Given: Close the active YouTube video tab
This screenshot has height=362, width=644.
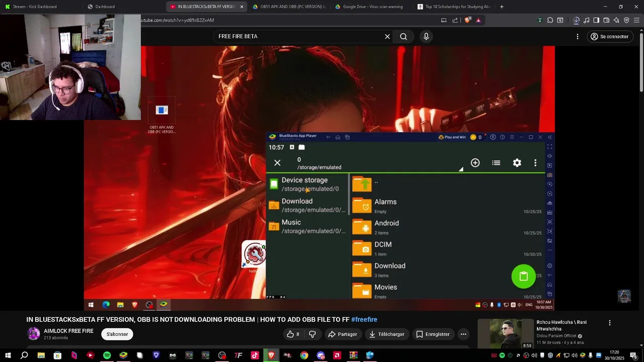Looking at the screenshot, I should pos(242,7).
